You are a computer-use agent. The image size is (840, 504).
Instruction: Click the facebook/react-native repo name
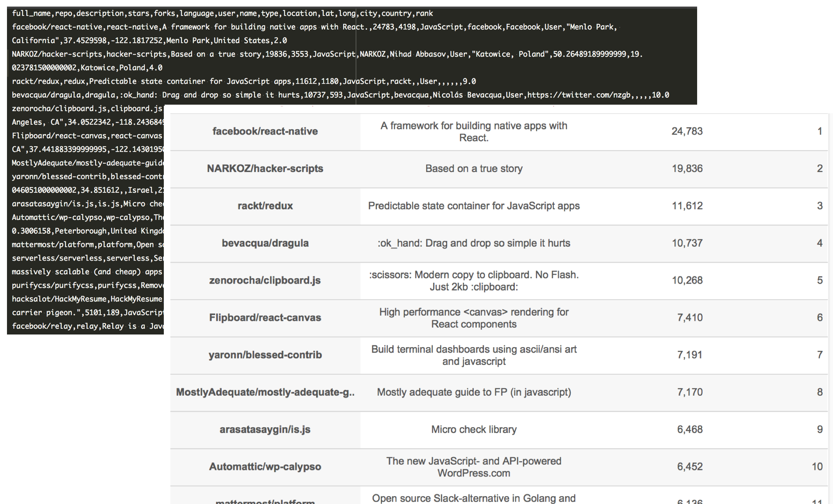coord(265,131)
